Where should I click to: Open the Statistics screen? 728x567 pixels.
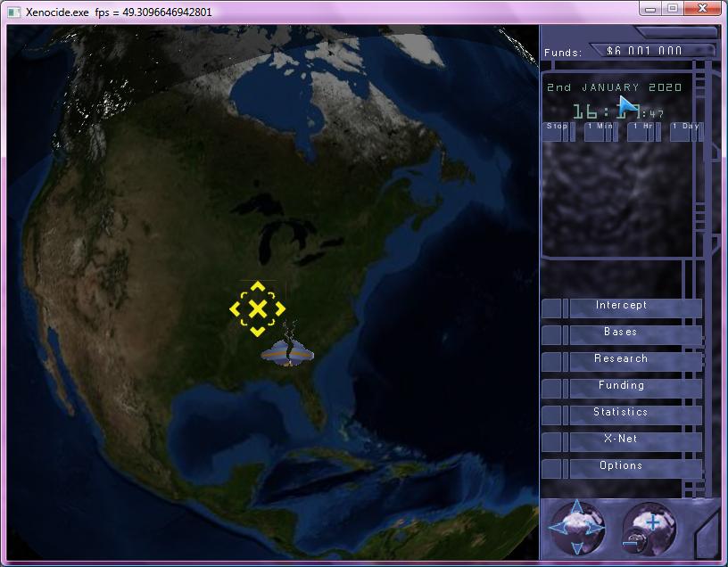pos(621,415)
